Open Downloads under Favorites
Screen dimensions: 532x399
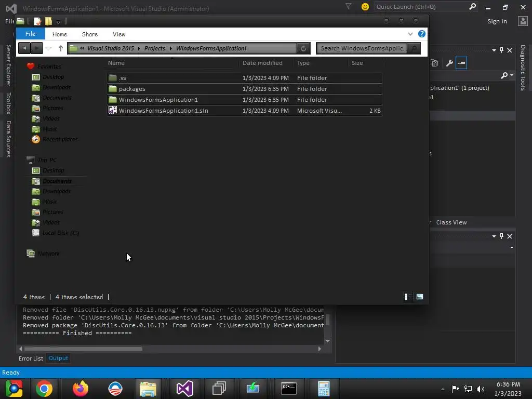coord(57,87)
